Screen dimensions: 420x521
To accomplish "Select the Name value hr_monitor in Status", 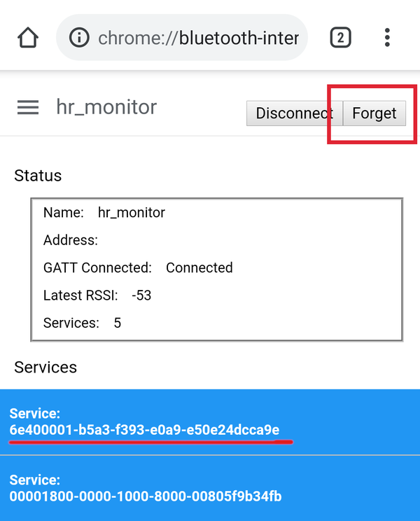I will [x=132, y=213].
